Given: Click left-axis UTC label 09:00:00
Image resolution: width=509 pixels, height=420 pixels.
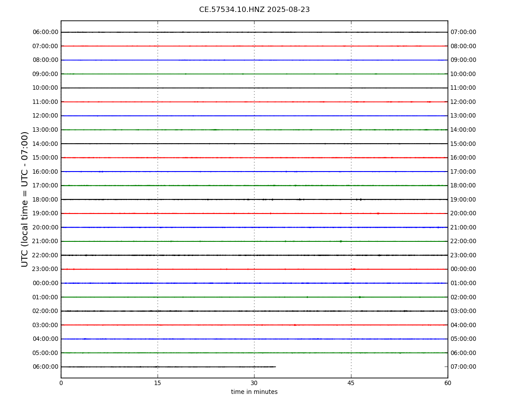Looking at the screenshot, I should coord(46,74).
